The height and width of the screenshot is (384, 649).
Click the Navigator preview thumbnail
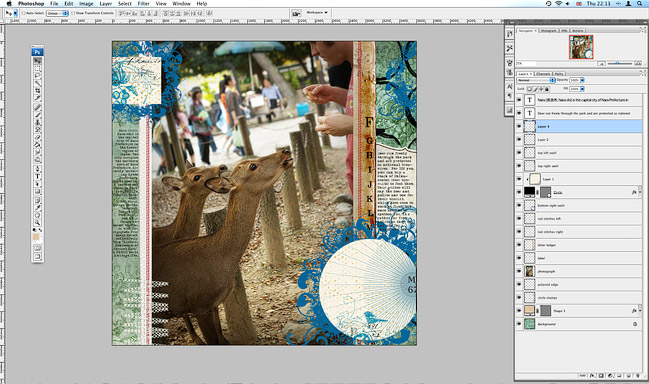581,47
